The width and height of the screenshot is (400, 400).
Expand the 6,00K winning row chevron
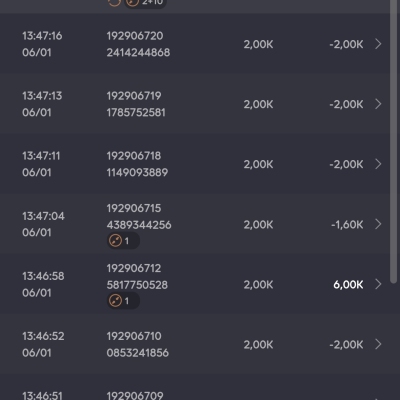click(378, 284)
